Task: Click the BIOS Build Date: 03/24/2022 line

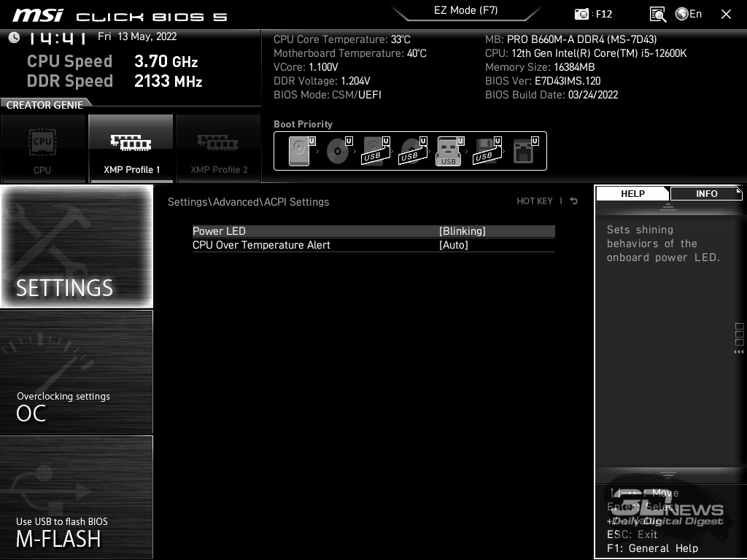Action: 551,95
